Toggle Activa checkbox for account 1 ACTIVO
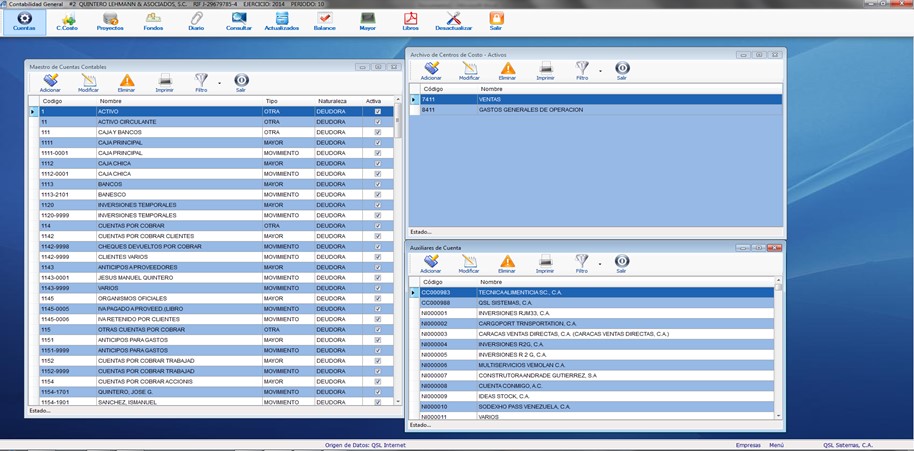The height and width of the screenshot is (451, 914). point(378,111)
